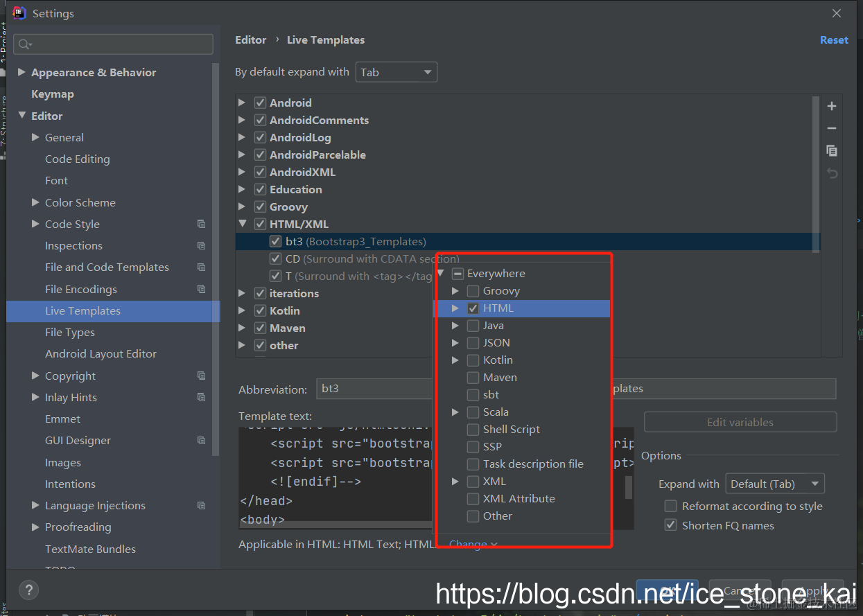863x616 pixels.
Task: Click the project-level icon beside GUI Designer
Action: click(201, 440)
